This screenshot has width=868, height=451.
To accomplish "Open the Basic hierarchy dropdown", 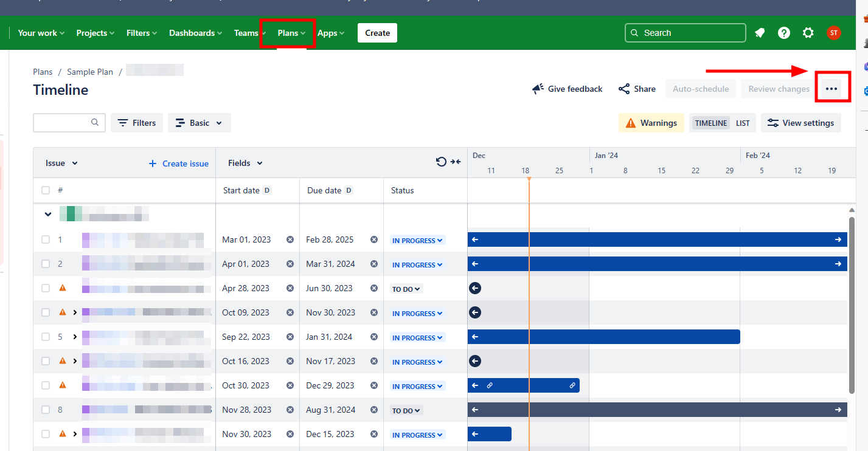I will (x=199, y=123).
